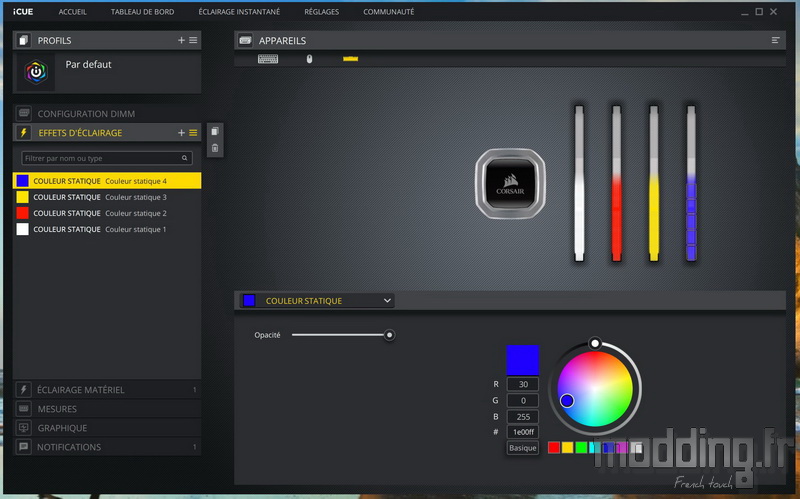Select Couleur statique 4 effect
800x499 pixels.
[107, 181]
